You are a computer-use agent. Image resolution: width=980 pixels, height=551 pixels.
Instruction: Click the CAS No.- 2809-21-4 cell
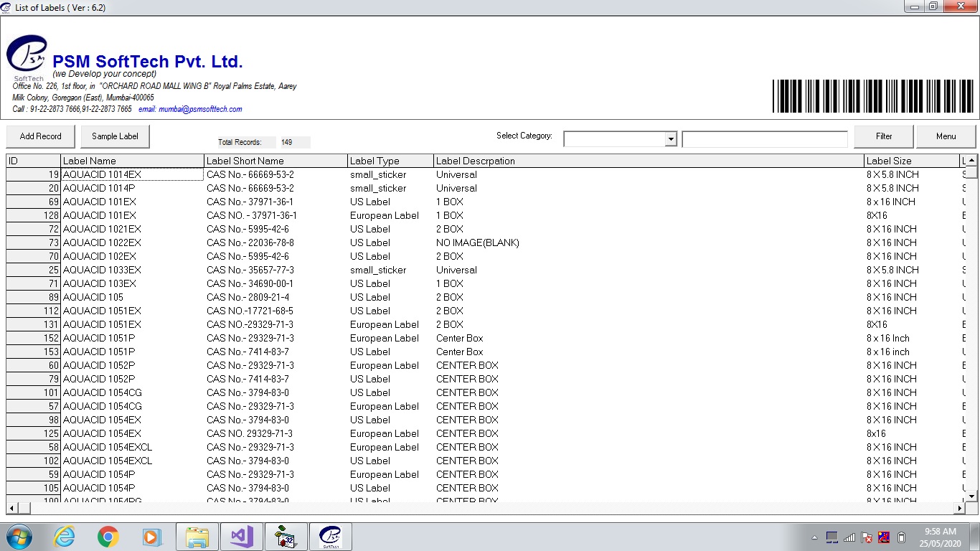pos(276,297)
